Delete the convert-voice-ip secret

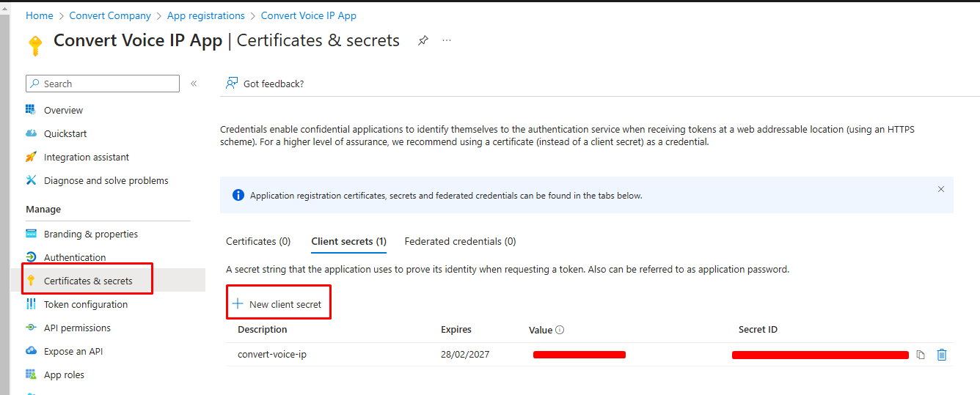click(942, 355)
